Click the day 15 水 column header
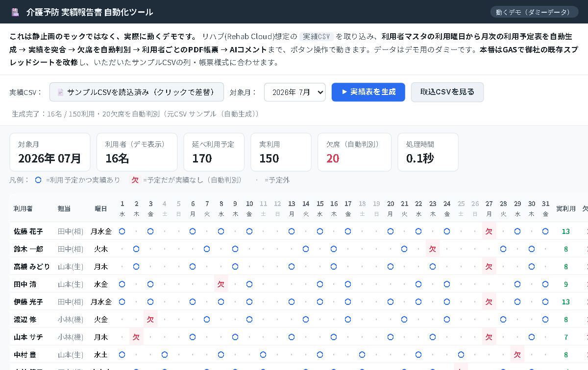Screen dimensions: 588x370 coord(320,208)
